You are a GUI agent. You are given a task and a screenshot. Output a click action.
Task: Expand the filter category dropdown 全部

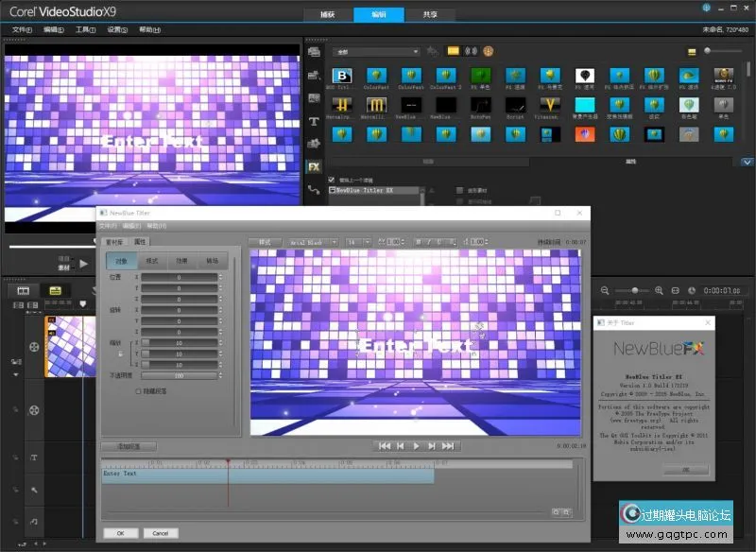coord(375,51)
